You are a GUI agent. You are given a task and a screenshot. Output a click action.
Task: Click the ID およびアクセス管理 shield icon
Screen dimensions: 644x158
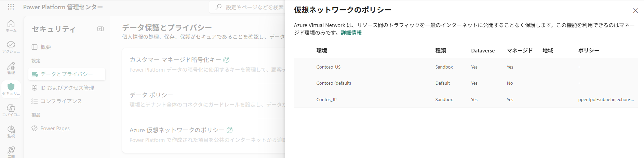[35, 88]
